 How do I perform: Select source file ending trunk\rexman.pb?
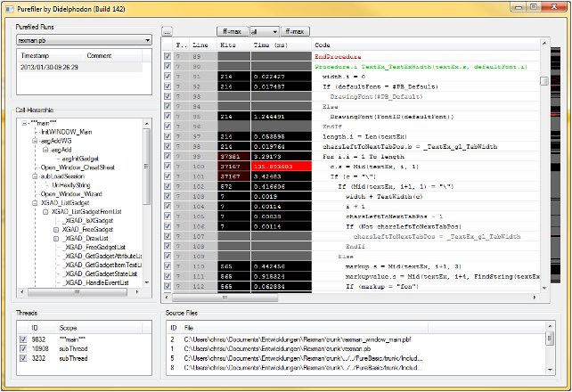(277, 349)
